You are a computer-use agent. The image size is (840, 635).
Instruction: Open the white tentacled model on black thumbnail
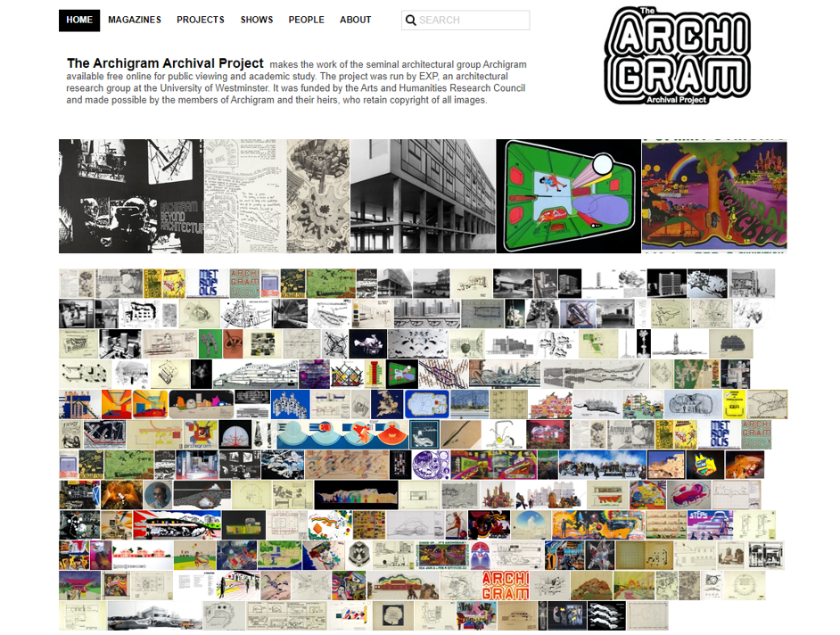click(367, 343)
